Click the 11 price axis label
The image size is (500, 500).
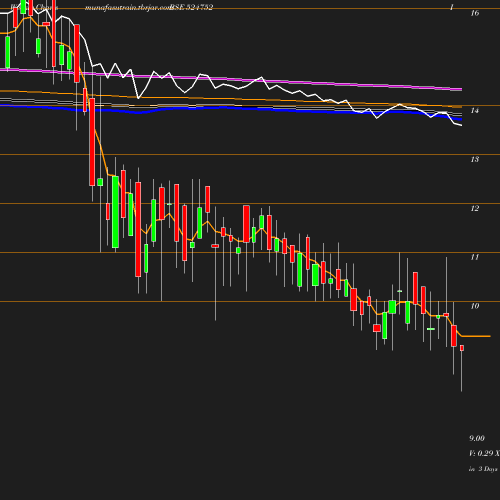475,257
